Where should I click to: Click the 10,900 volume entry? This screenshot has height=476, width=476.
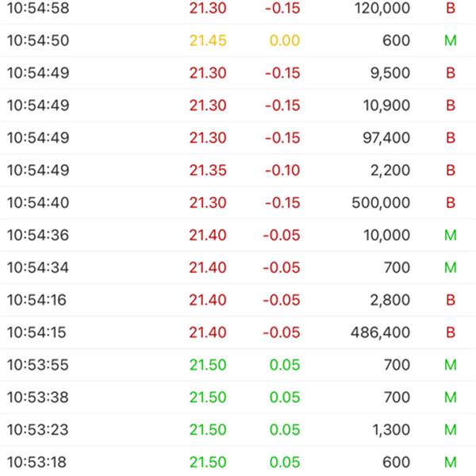(x=386, y=106)
